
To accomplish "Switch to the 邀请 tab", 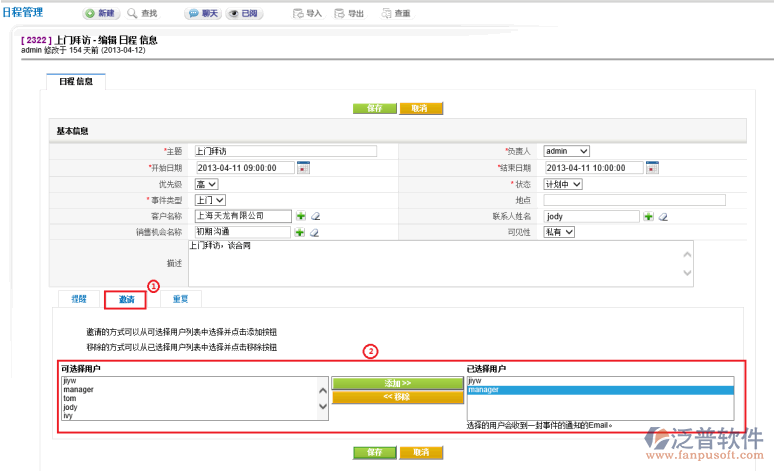I will [125, 299].
